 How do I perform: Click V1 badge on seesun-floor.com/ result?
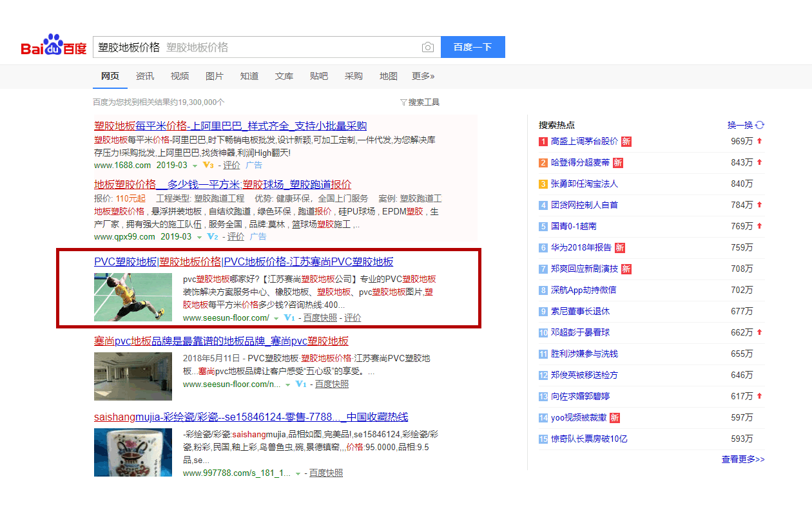(x=289, y=317)
